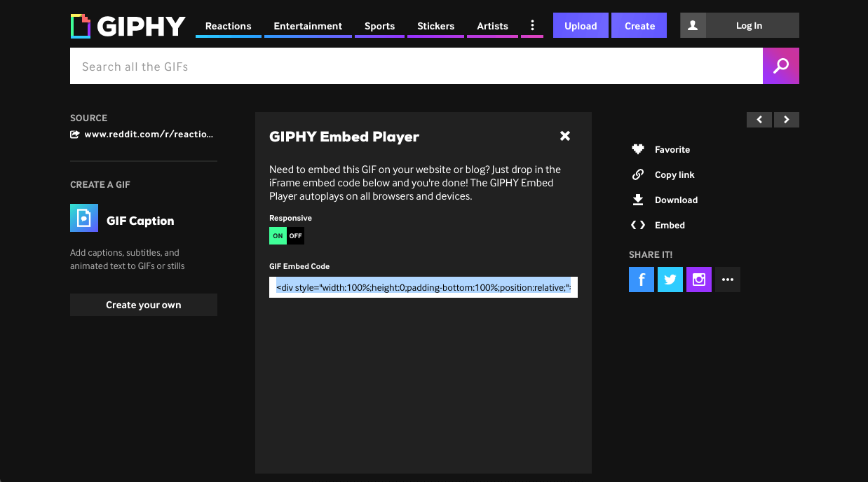Click the Upload button
868x482 pixels.
tap(581, 25)
